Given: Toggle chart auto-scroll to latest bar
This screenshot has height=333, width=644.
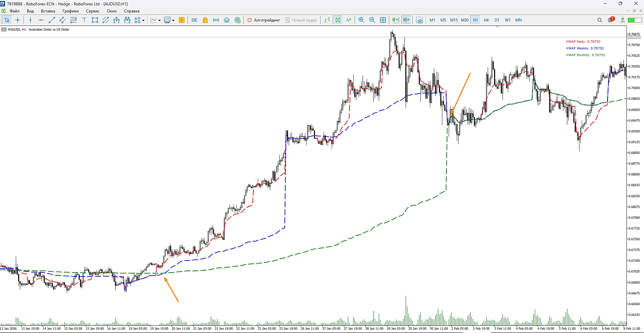Looking at the screenshot, I should (396, 20).
